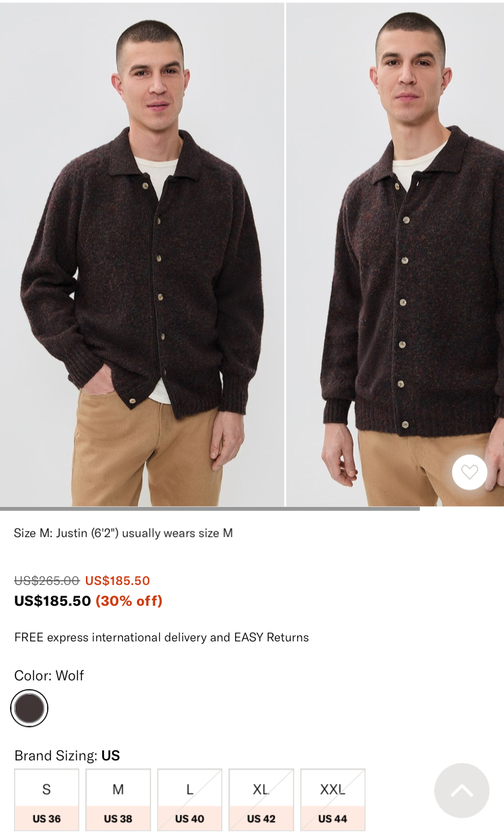Tap the crossed-out US$265.00 original price
504x833 pixels.
click(47, 581)
